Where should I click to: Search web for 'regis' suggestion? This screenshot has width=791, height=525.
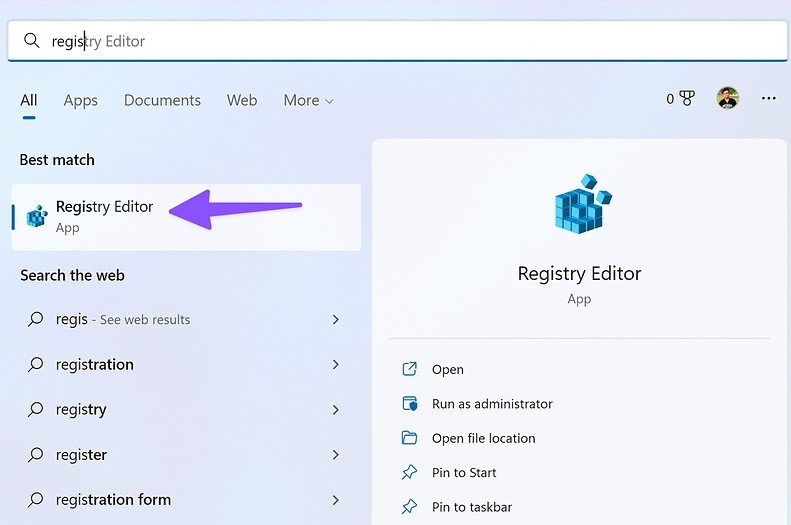[184, 319]
